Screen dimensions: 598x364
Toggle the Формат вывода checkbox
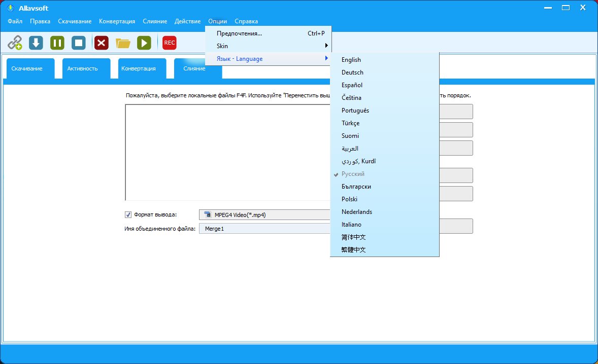pyautogui.click(x=128, y=214)
